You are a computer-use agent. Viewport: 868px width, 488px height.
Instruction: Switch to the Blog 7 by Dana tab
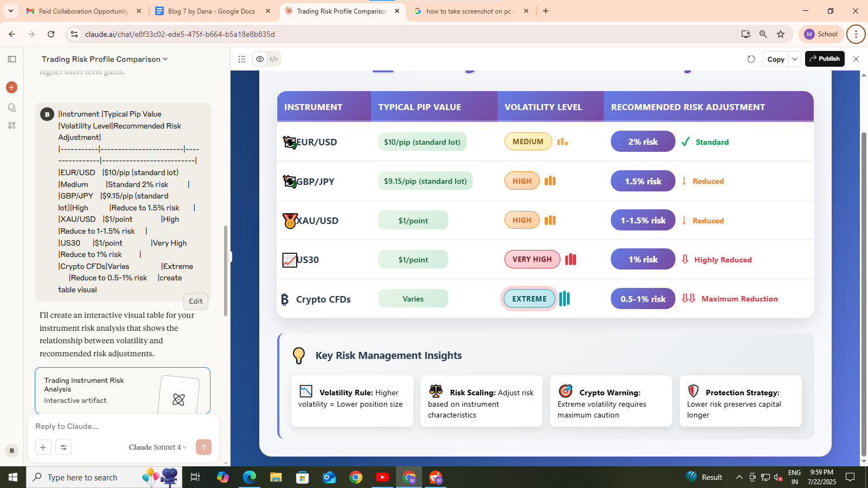tap(211, 11)
